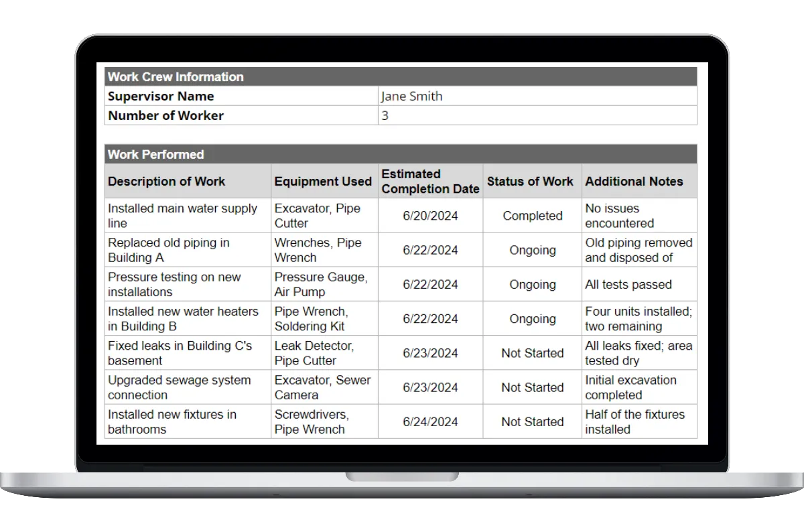Click the Number of Worker value 3
This screenshot has height=532, width=804.
[385, 115]
